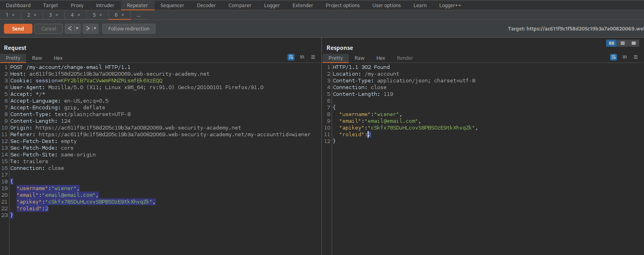This screenshot has width=644, height=255.
Task: Click the "apikey" line in response body
Action: 409,128
